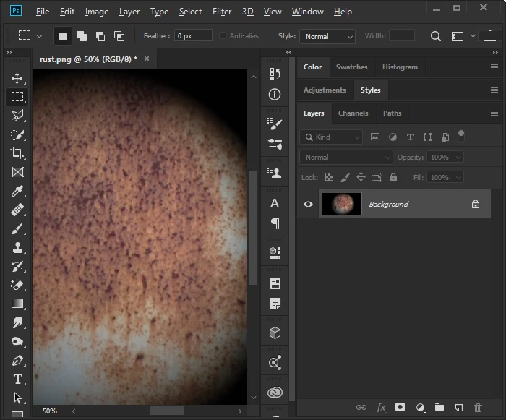Select the Pen tool
Image resolution: width=506 pixels, height=420 pixels.
tap(17, 360)
